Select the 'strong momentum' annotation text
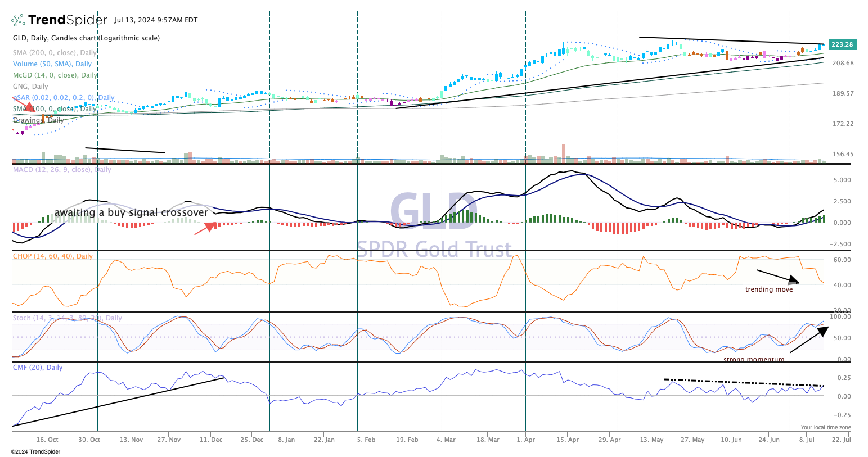Viewport: 868px width, 457px height. 754,360
